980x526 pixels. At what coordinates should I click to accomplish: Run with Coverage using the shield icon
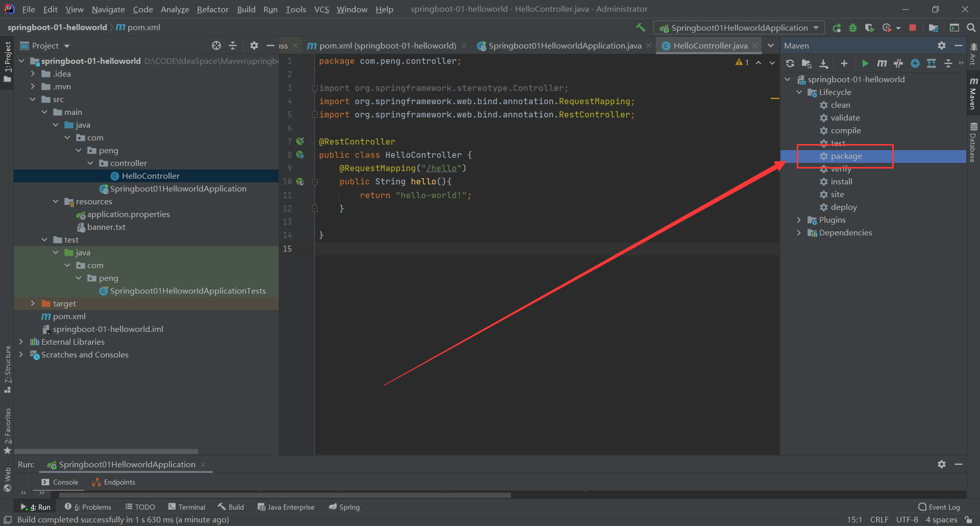pos(870,28)
